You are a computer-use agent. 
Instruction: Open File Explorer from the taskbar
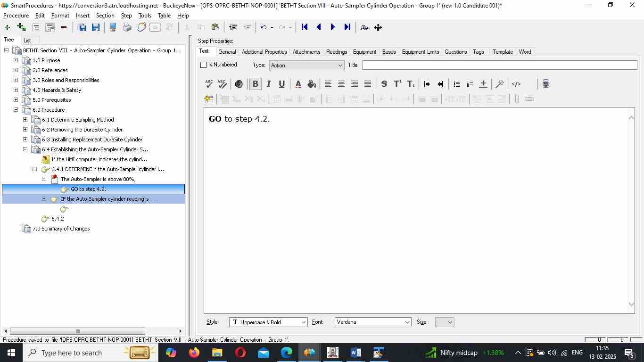[217, 353]
